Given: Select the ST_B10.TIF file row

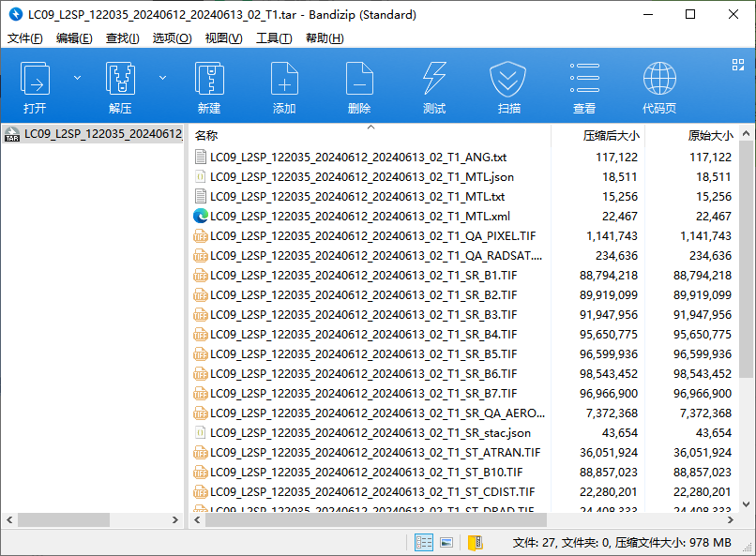Looking at the screenshot, I should point(463,473).
